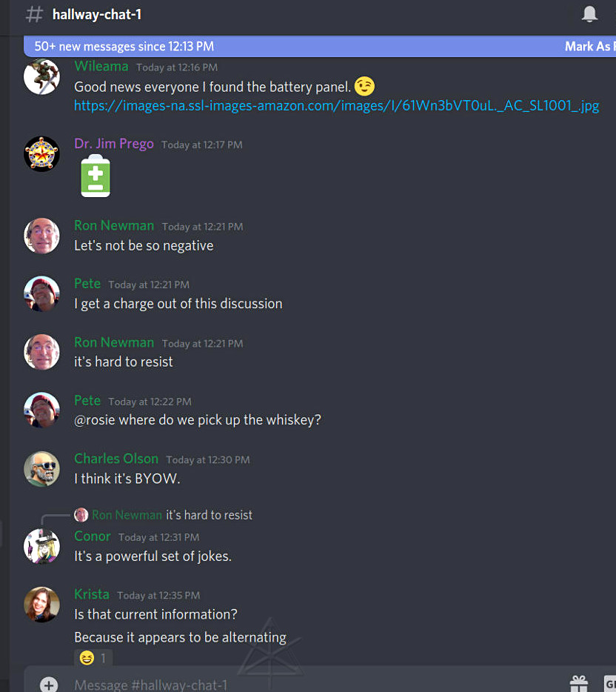Click in the Message #hallway-chat-1 field
This screenshot has width=616, height=692.
click(309, 685)
